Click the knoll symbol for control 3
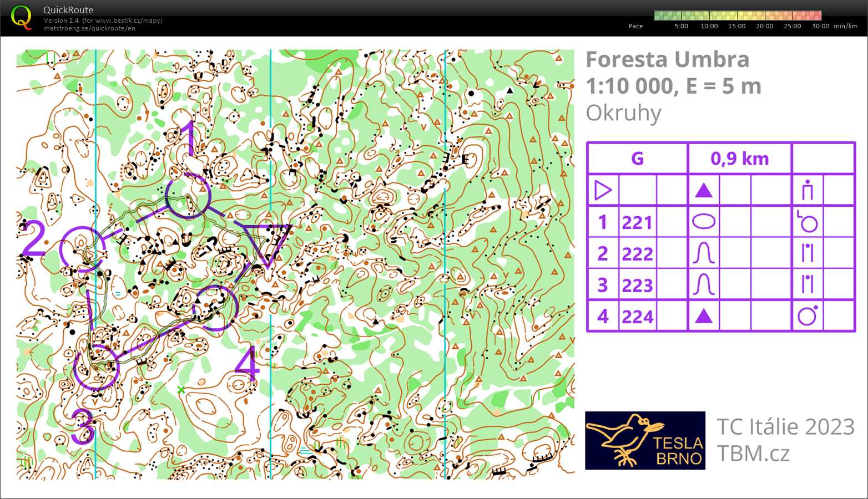Viewport: 868px width, 499px height. [x=704, y=284]
